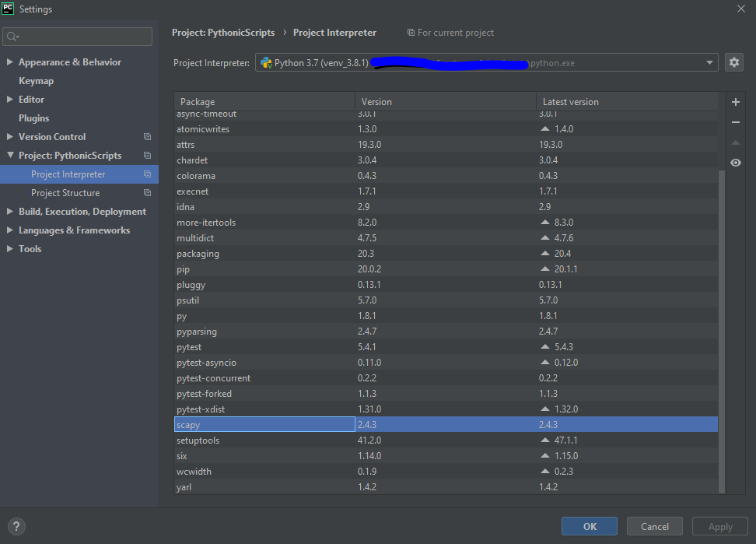Click update arrow next to more-itertools 8.3.0

coord(544,223)
